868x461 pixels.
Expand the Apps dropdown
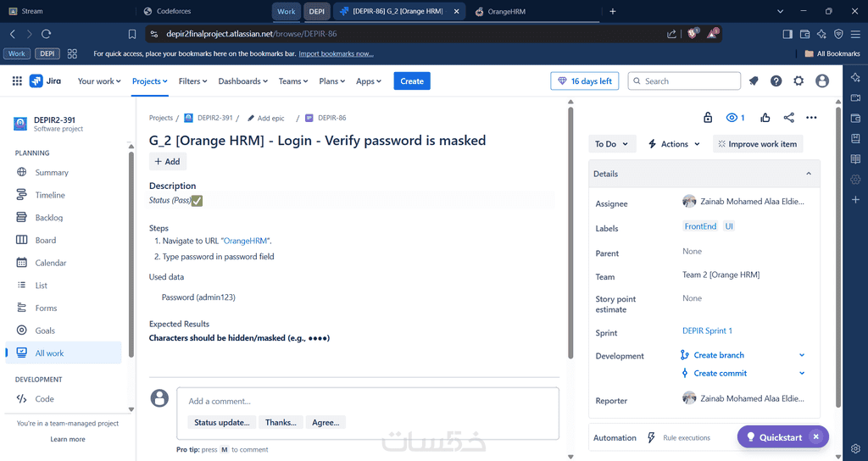(x=369, y=81)
